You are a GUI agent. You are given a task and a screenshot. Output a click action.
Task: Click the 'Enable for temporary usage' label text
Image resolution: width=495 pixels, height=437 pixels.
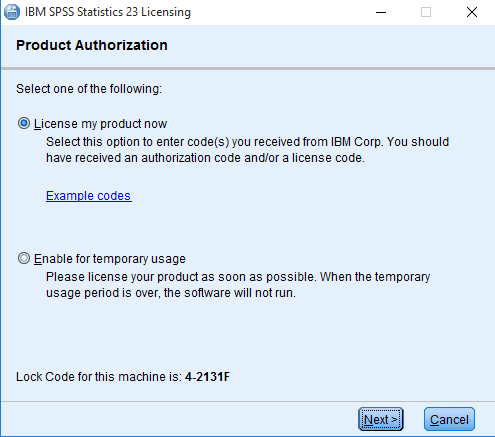[x=110, y=259]
